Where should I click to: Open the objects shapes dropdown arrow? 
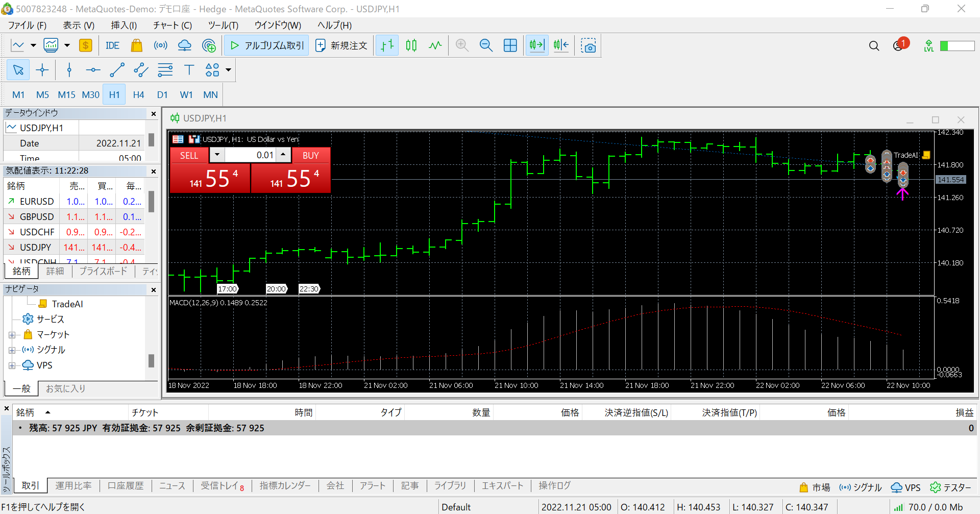click(x=228, y=70)
